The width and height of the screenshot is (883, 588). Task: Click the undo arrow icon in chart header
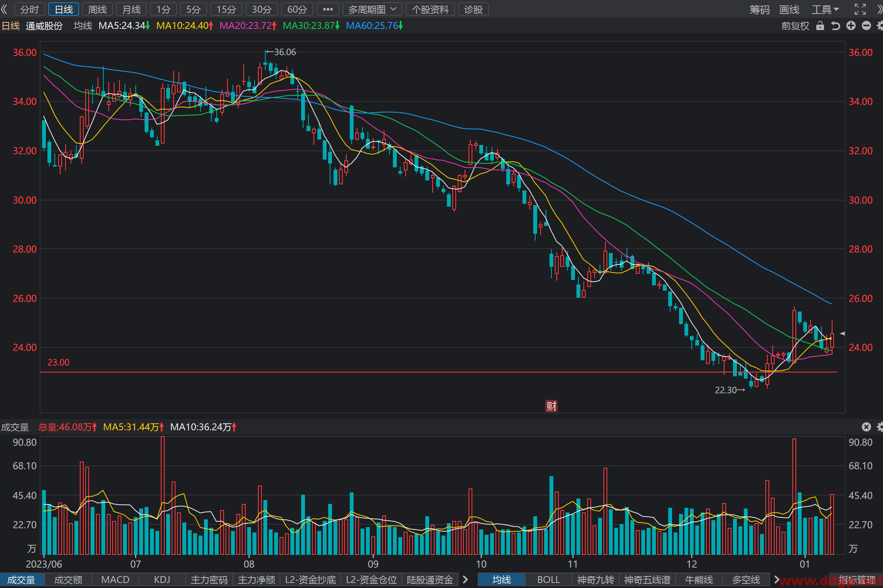coord(836,26)
